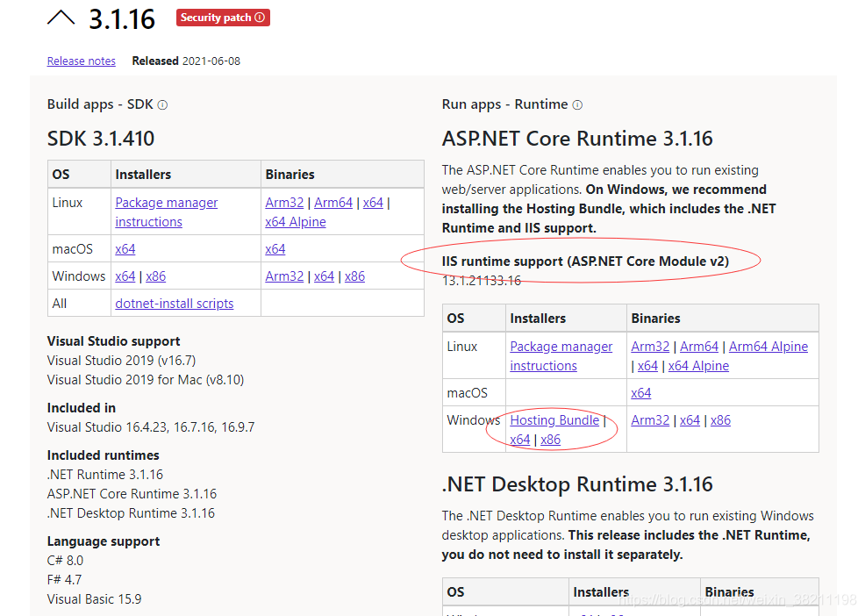Download ASP.NET Runtime Windows x86 binary
This screenshot has width=865, height=616.
(720, 420)
